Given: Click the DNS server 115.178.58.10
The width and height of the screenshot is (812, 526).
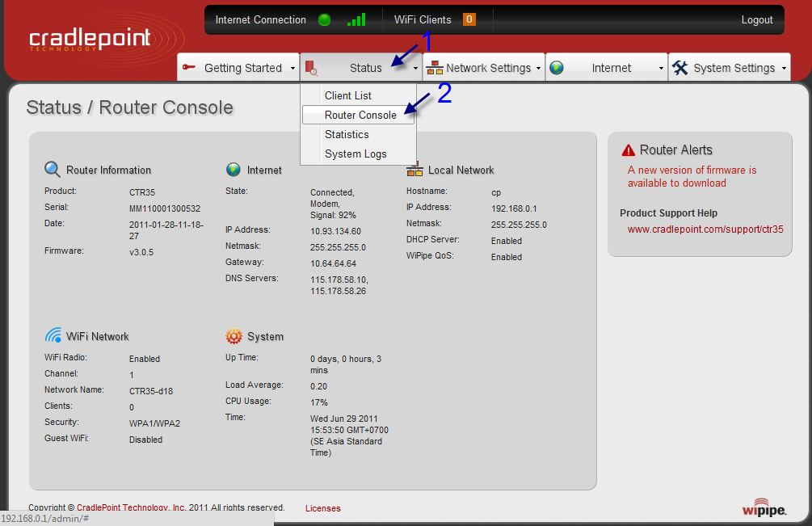Looking at the screenshot, I should [339, 280].
